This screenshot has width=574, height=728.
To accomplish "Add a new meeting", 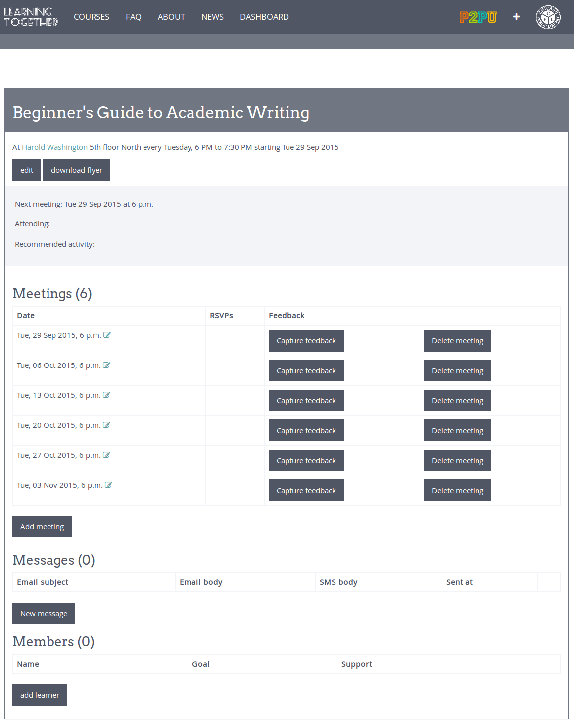I will (42, 527).
